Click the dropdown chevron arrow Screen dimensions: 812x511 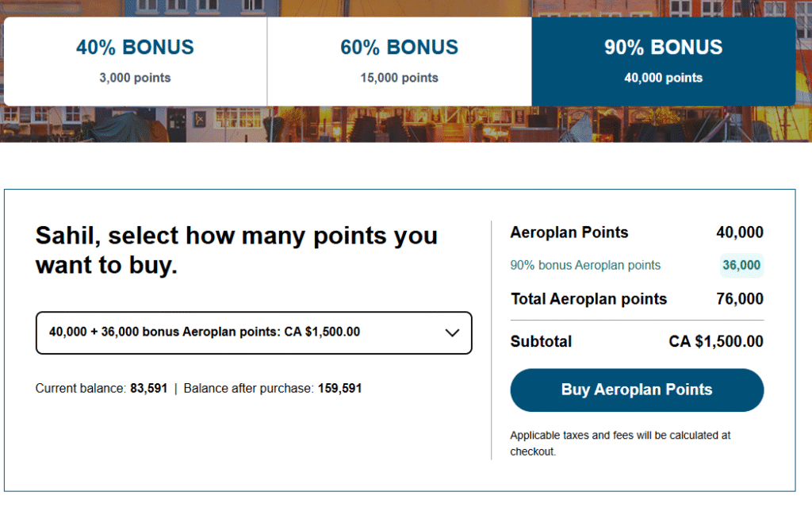[453, 332]
